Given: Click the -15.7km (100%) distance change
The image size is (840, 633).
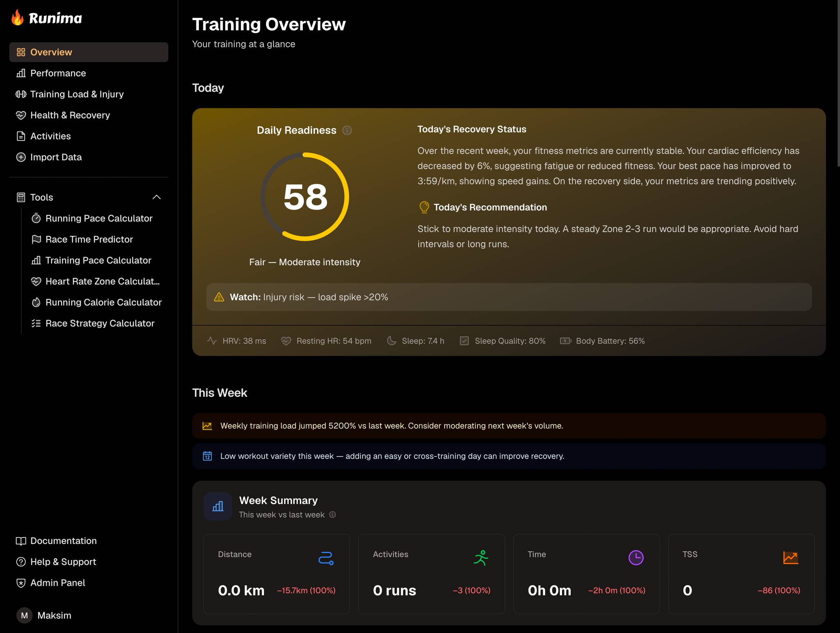Looking at the screenshot, I should [x=306, y=590].
